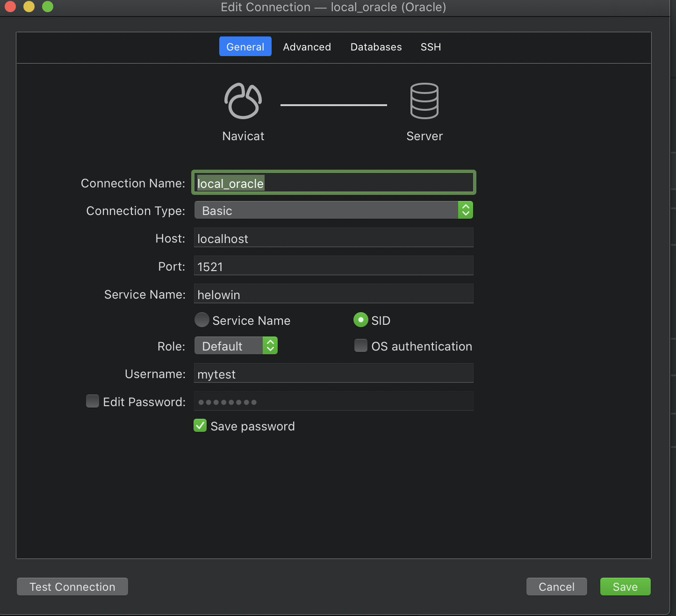Click the Server label text

(424, 136)
